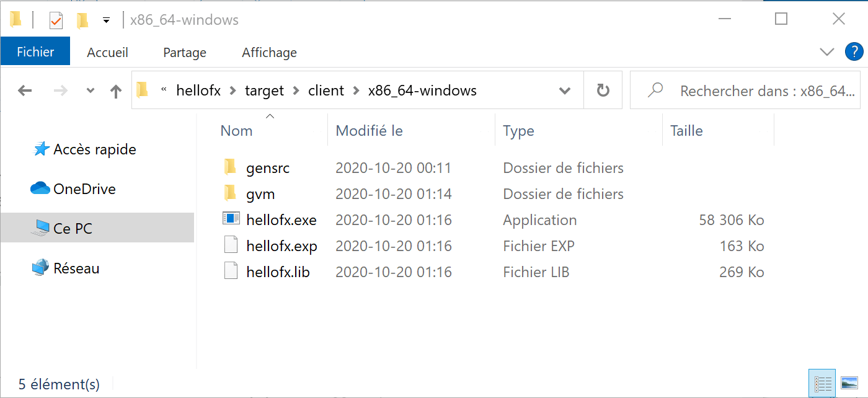Open the gvm folder icon
Viewport: 868px width, 398px height.
click(229, 193)
